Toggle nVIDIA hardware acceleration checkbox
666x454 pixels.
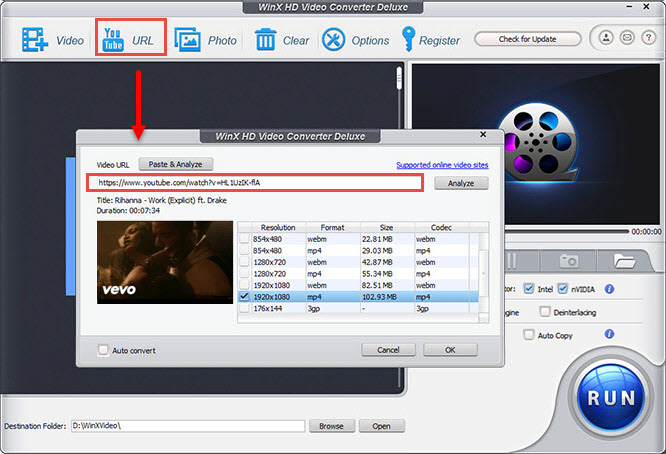(x=562, y=289)
